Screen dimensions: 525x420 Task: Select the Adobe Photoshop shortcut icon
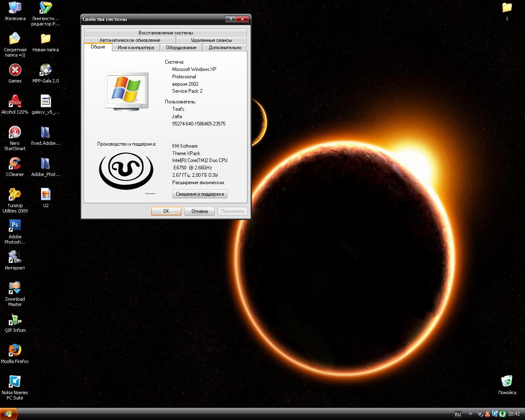click(x=15, y=225)
